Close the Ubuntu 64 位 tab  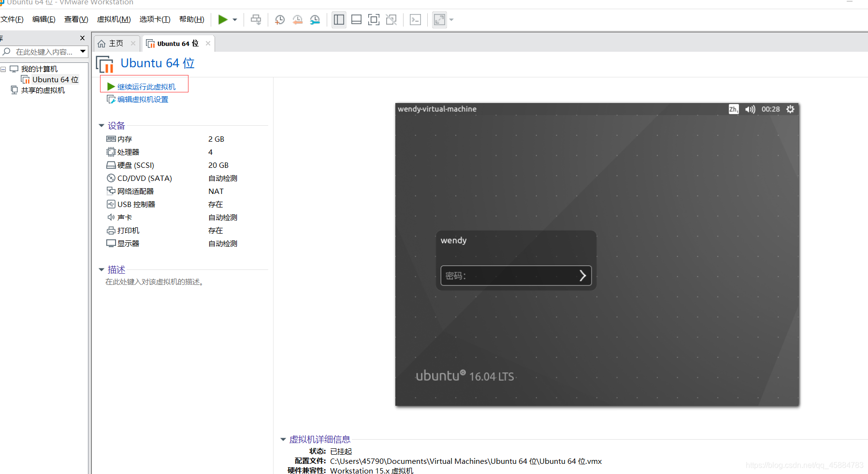(208, 44)
